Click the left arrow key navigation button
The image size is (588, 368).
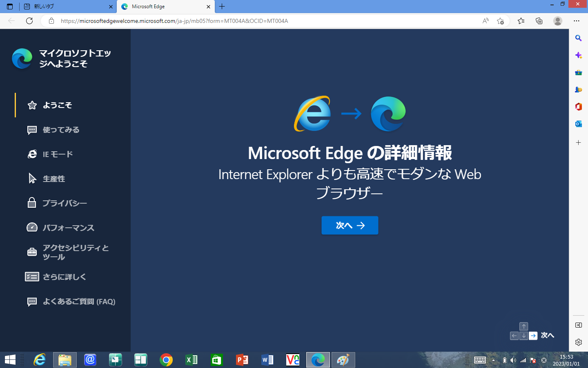(x=514, y=336)
